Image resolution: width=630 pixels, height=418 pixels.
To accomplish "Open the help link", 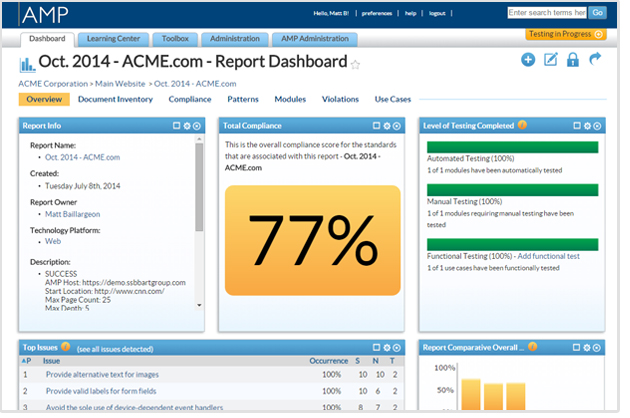I will tap(410, 13).
